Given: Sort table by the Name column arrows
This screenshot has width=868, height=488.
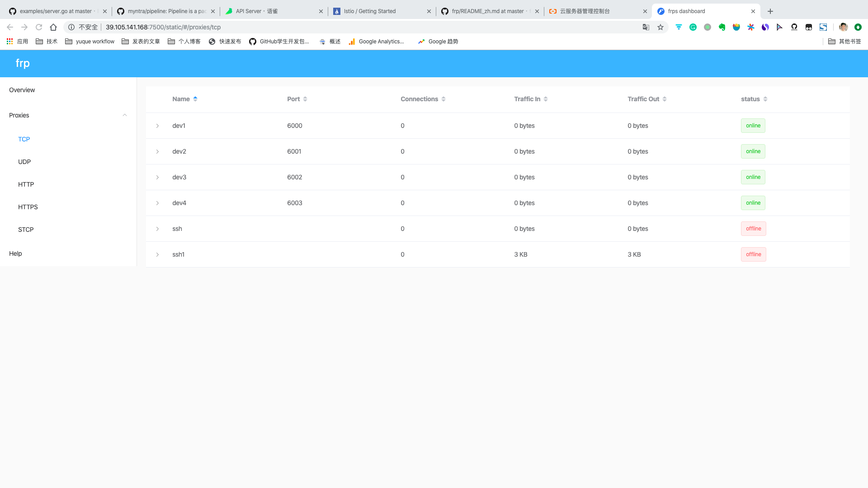Looking at the screenshot, I should click(x=195, y=99).
